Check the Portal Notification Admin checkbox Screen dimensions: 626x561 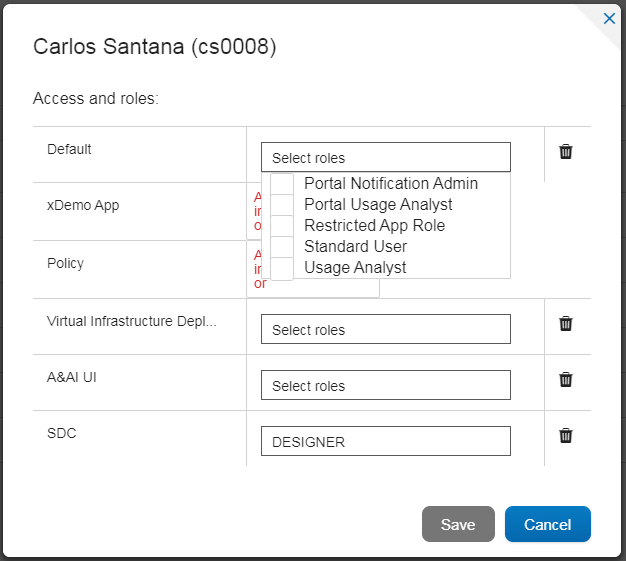(x=282, y=184)
